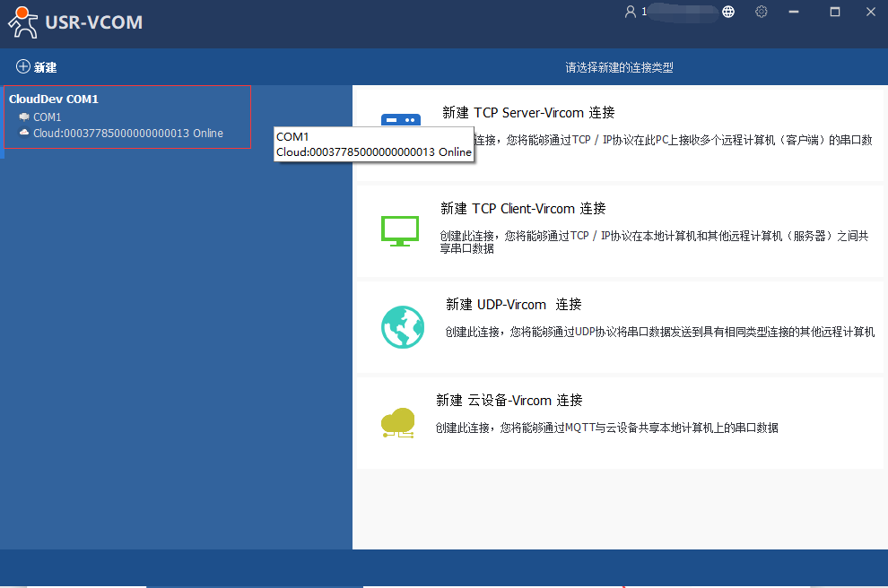Screen dimensions: 888x588
Task: Click the Cloud ID Online status line
Action: click(x=127, y=134)
